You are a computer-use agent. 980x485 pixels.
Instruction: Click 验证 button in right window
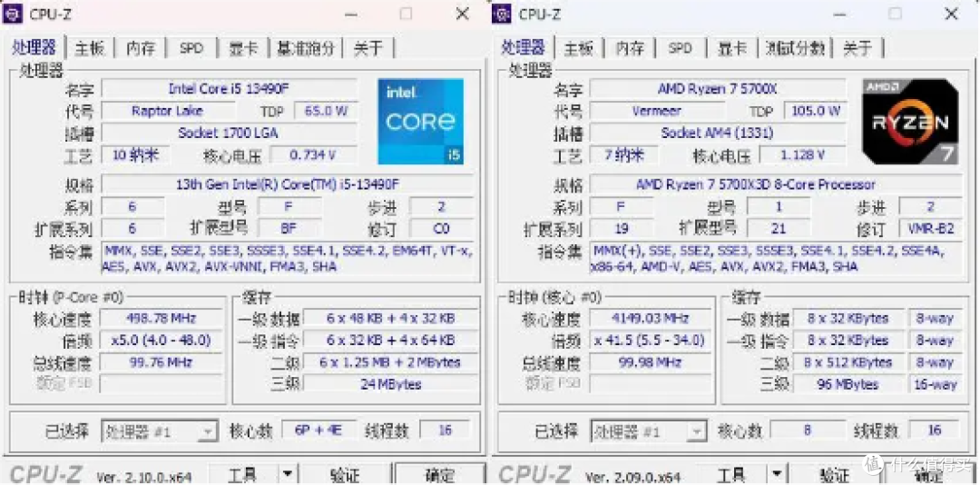pos(834,475)
